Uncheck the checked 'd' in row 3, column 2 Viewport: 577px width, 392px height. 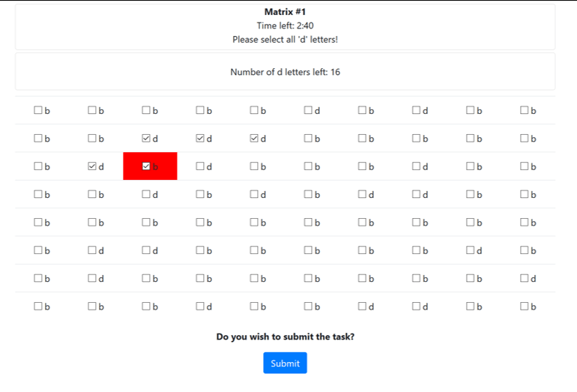click(92, 166)
